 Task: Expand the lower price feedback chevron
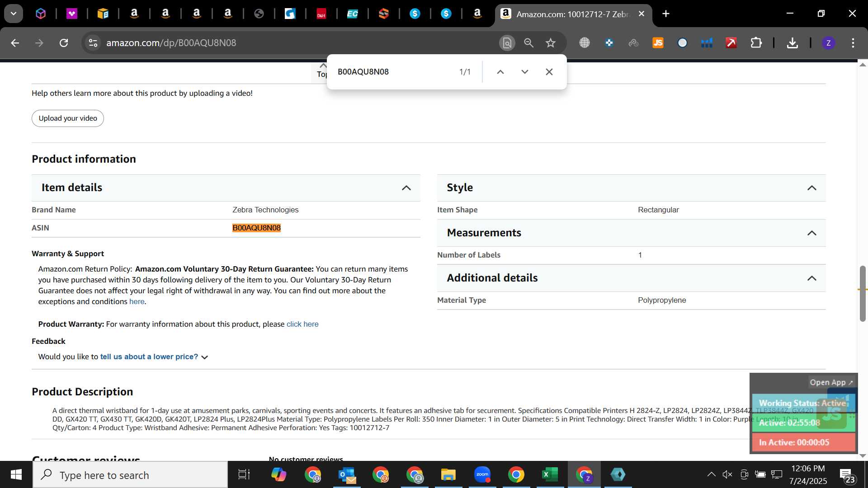(205, 357)
